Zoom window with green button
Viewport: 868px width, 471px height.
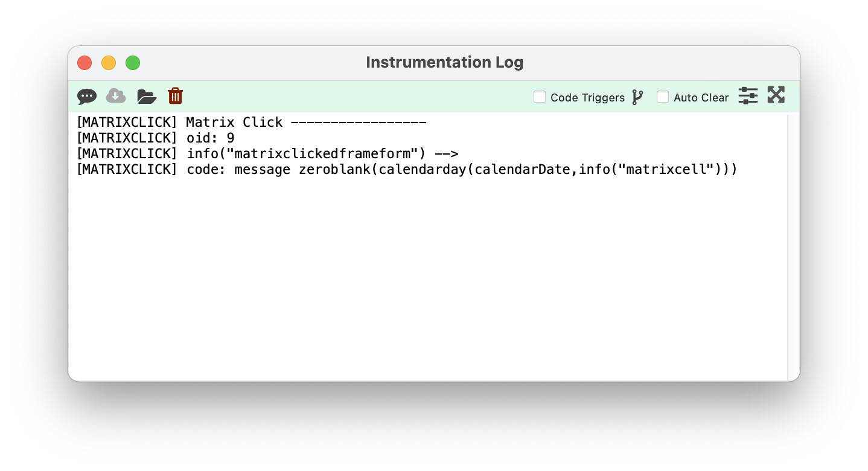[133, 63]
